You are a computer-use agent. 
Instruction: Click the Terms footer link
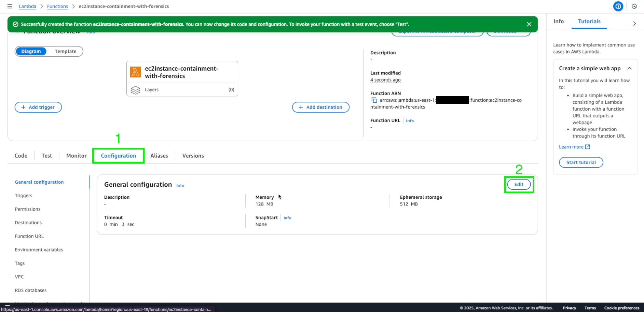point(590,308)
